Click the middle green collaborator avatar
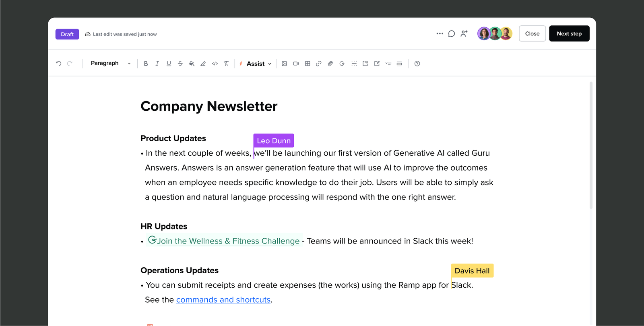The image size is (644, 326). click(495, 34)
